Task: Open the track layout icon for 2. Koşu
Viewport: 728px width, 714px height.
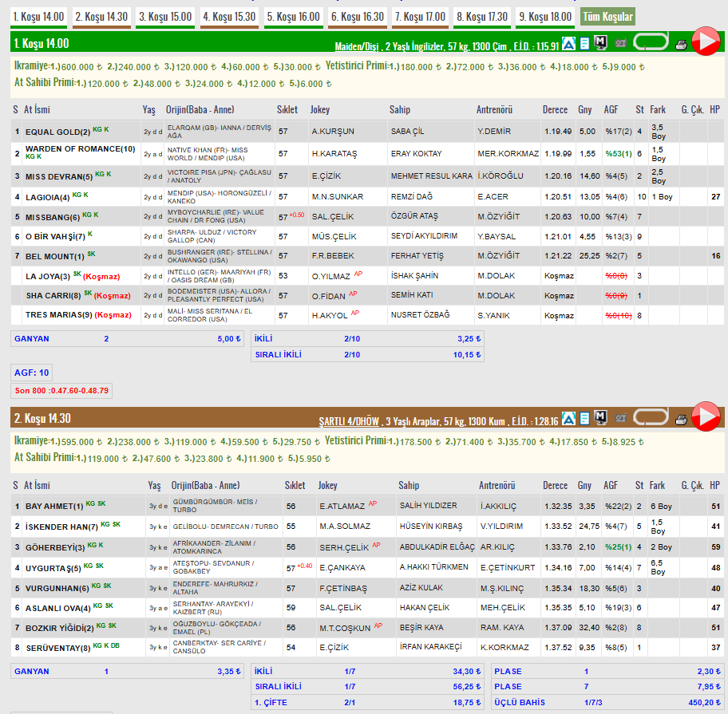Action: pyautogui.click(x=651, y=417)
